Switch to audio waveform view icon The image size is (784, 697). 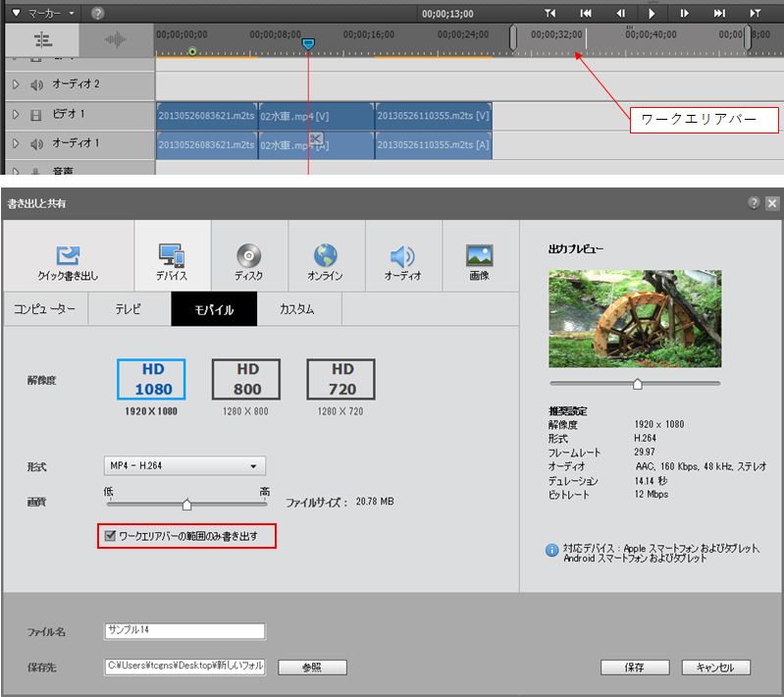tap(116, 39)
